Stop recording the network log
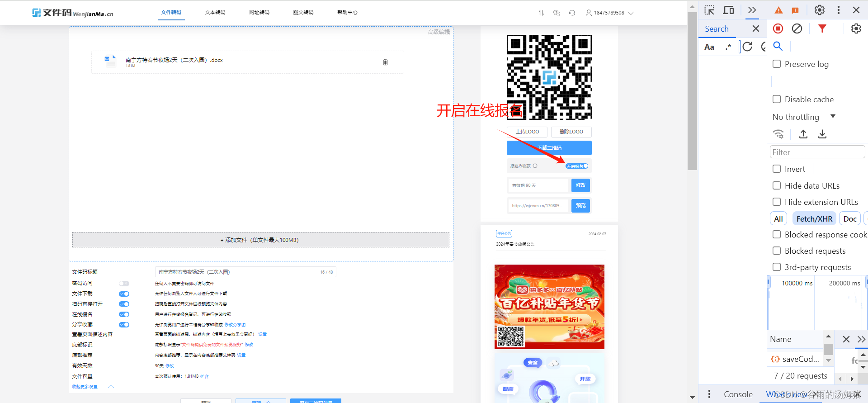The image size is (868, 403). [x=778, y=28]
